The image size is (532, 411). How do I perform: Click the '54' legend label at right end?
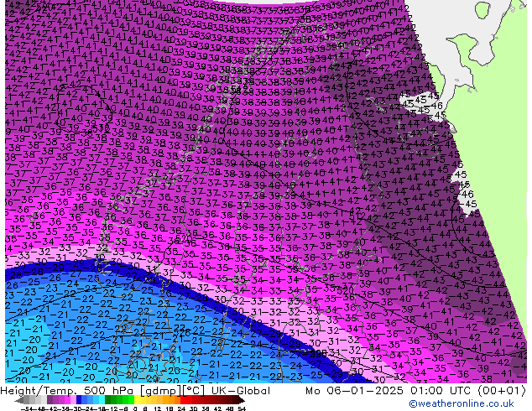[x=242, y=408]
